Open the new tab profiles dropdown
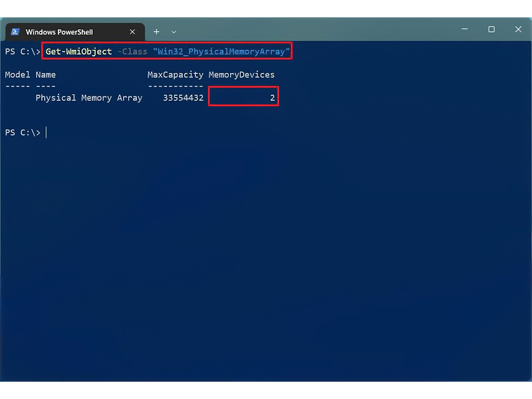Image resolution: width=532 pixels, height=399 pixels. point(174,32)
